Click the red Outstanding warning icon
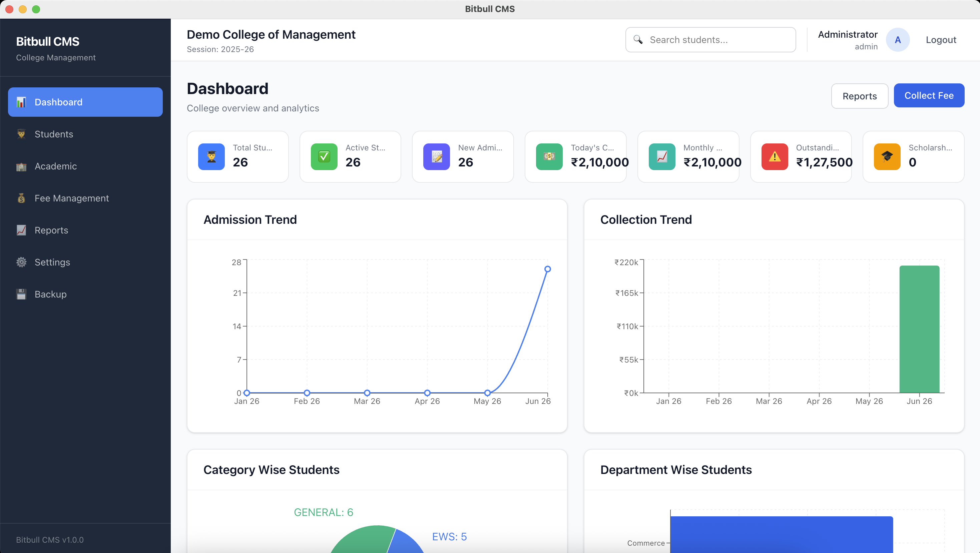This screenshot has width=980, height=553. pyautogui.click(x=775, y=156)
